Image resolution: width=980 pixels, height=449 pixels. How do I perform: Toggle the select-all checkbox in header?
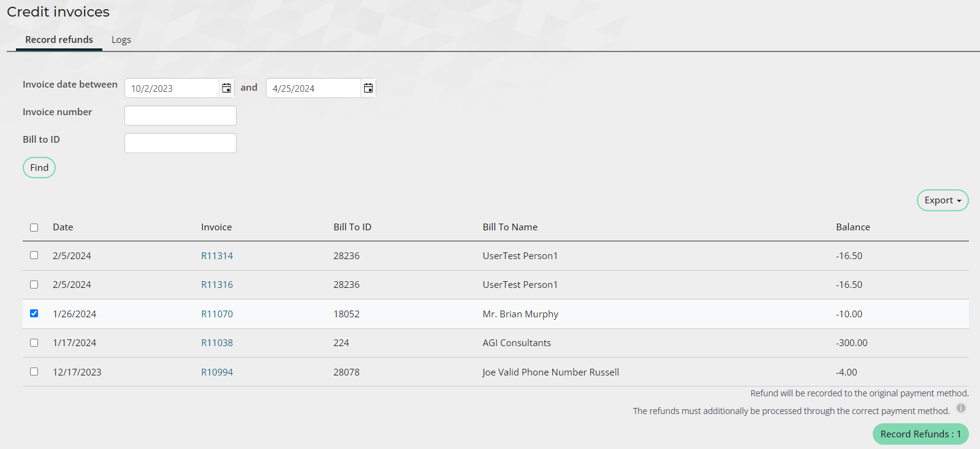34,227
